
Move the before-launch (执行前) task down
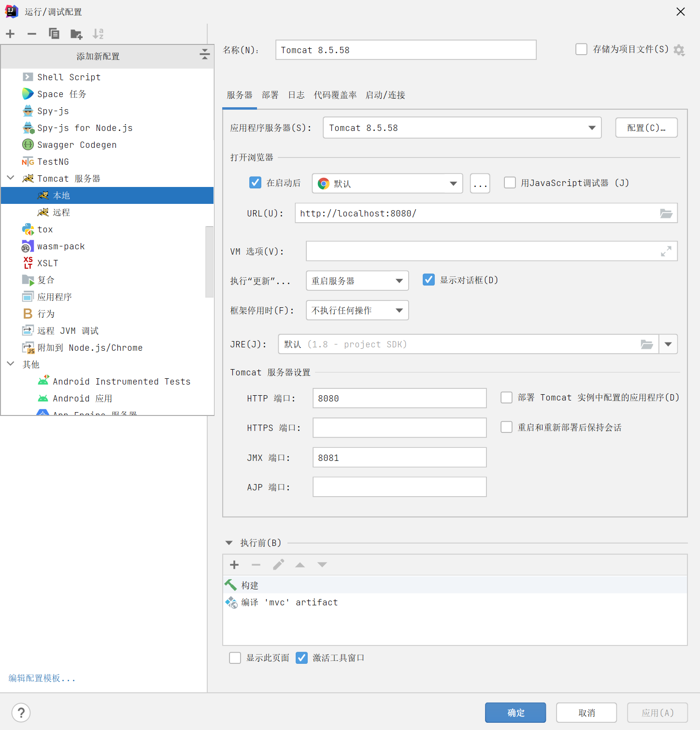(322, 565)
